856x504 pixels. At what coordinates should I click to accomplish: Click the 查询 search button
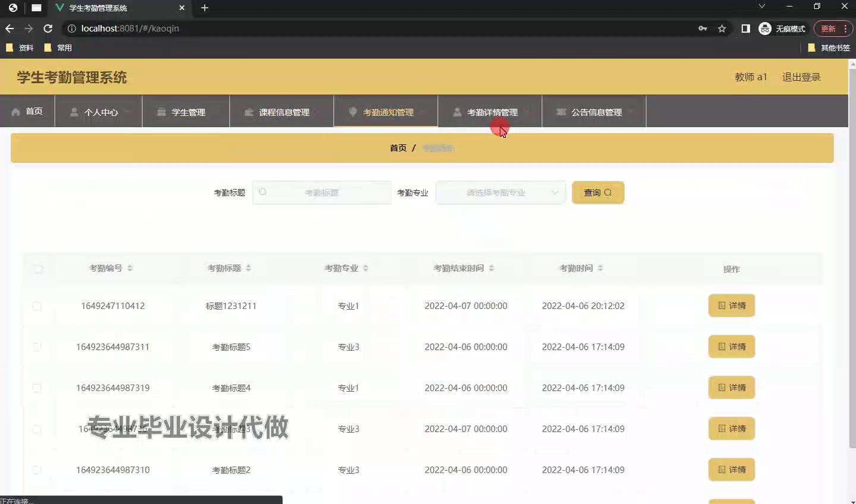598,193
